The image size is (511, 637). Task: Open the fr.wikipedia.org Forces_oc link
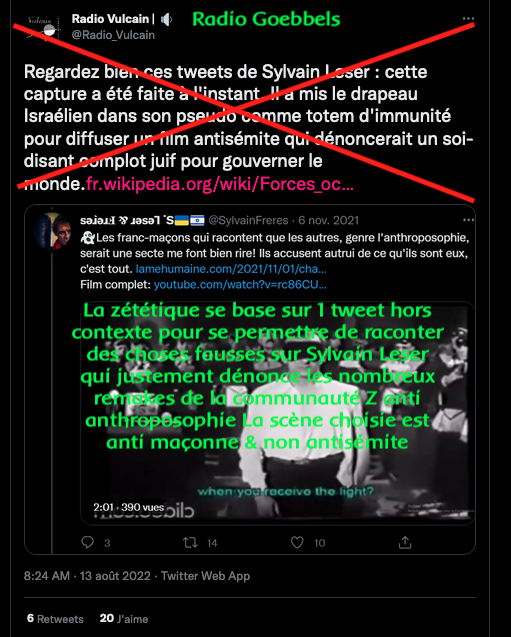tap(220, 184)
